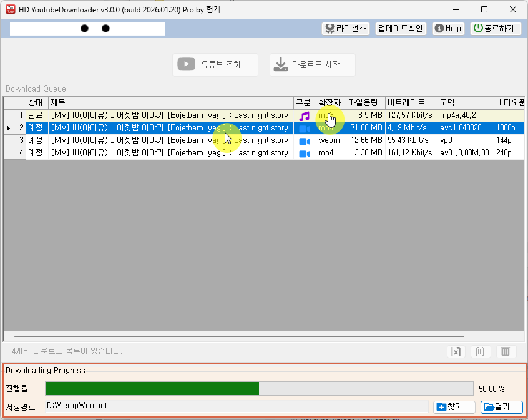This screenshot has width=528, height=420.
Task: Click the 13,36 MB file size cell
Action: point(365,153)
